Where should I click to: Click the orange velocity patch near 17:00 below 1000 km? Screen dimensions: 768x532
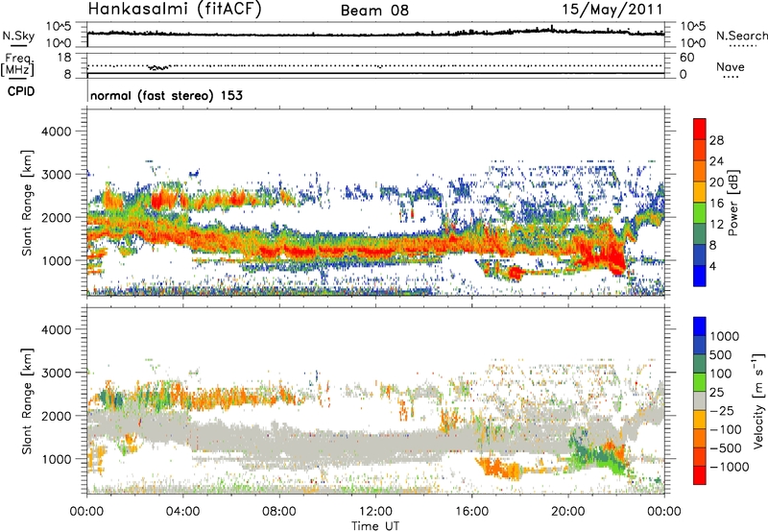pyautogui.click(x=499, y=469)
